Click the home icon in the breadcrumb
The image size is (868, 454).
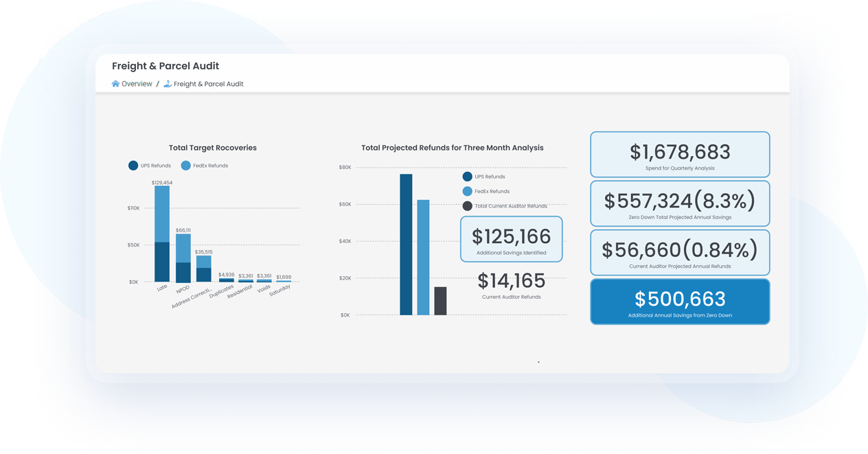115,83
